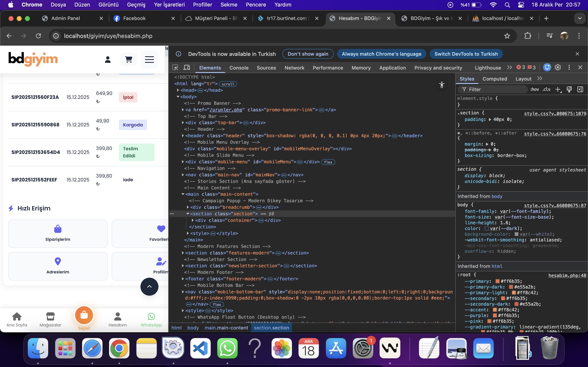
Task: Bookmark this page with star icon
Action: point(507,36)
